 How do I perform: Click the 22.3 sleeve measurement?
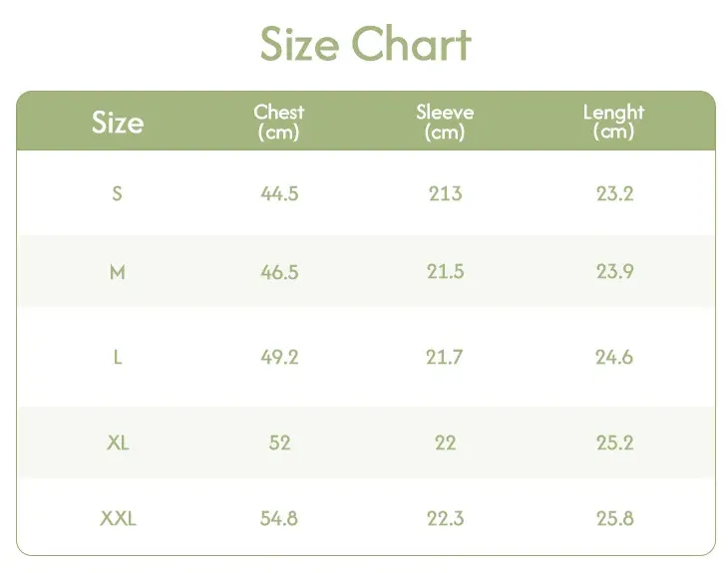(445, 518)
